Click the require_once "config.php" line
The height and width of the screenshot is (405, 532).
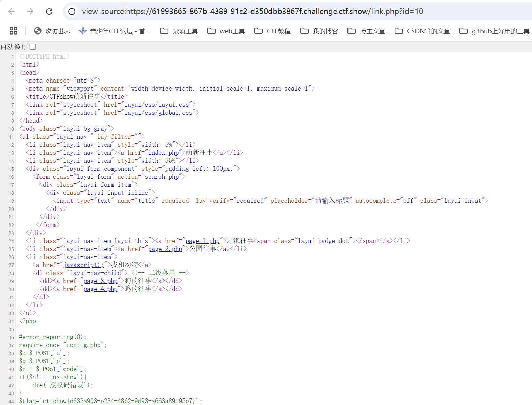click(x=63, y=345)
